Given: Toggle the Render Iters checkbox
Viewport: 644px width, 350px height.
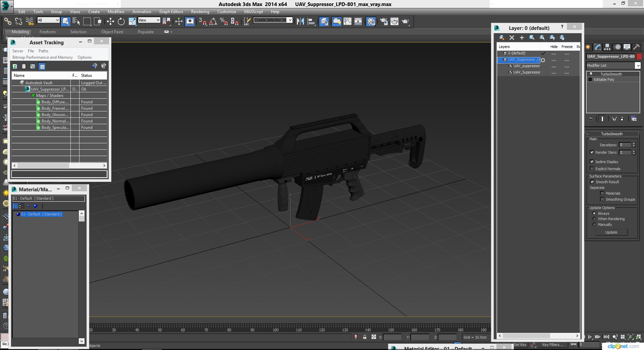Looking at the screenshot, I should coord(592,152).
